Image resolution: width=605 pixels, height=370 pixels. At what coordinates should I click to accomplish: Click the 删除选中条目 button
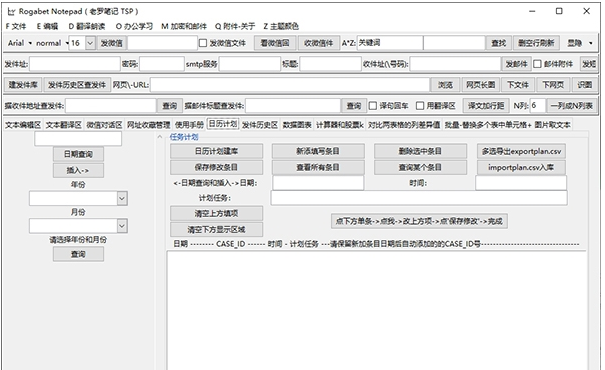click(420, 151)
